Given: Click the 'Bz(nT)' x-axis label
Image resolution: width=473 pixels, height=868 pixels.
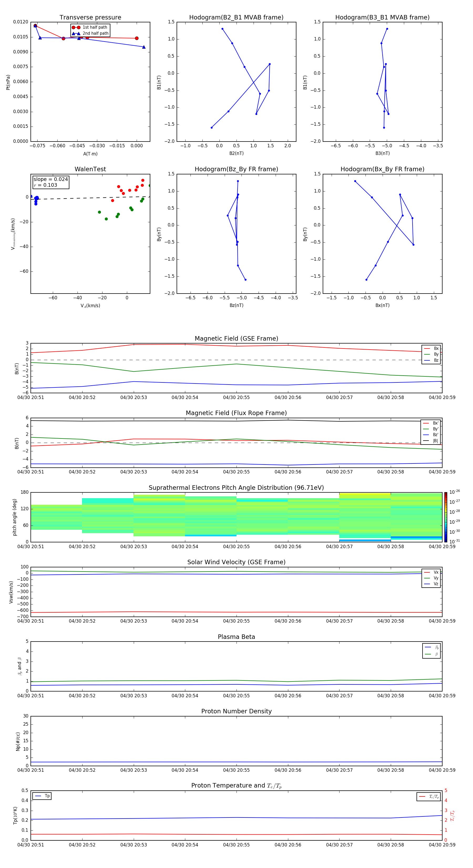Looking at the screenshot, I should pyautogui.click(x=236, y=305).
